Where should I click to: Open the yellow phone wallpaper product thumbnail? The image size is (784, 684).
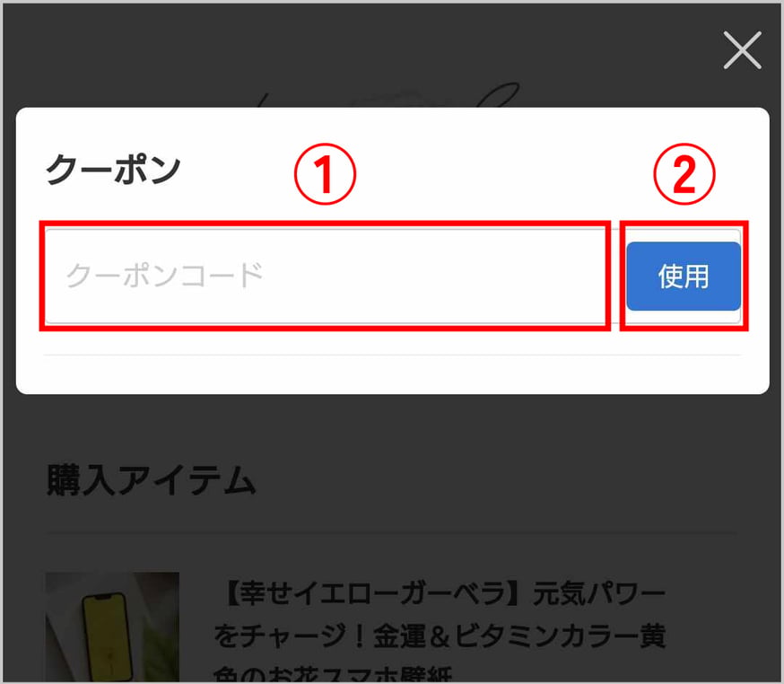(112, 627)
